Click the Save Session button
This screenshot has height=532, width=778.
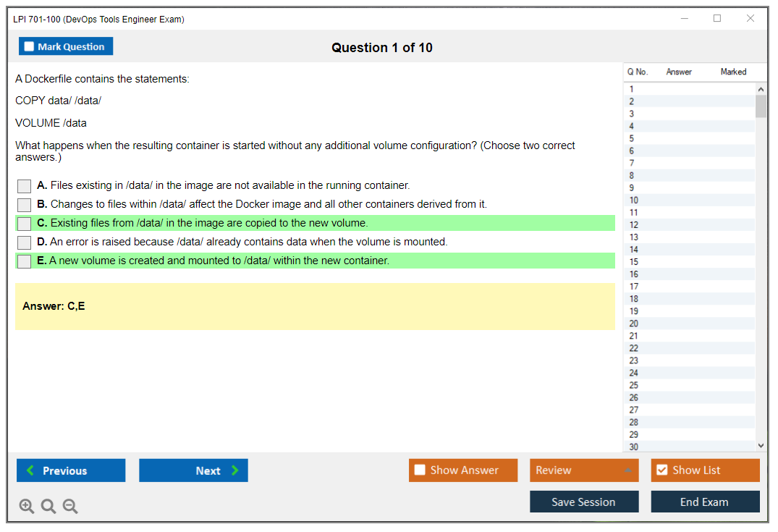click(584, 502)
